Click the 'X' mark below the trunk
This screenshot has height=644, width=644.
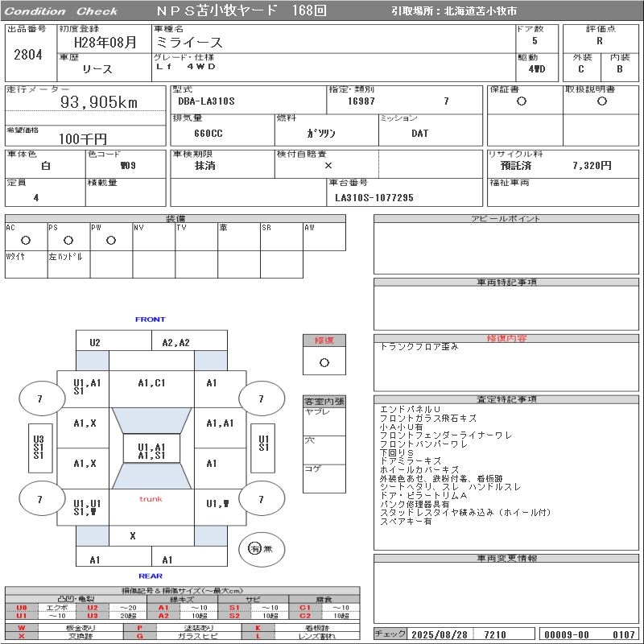pos(133,535)
